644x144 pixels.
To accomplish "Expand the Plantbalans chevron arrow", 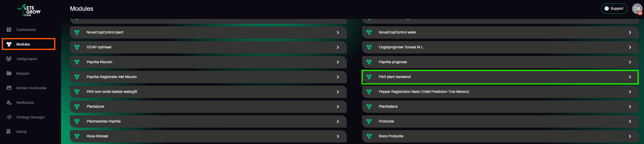I will [x=630, y=107].
